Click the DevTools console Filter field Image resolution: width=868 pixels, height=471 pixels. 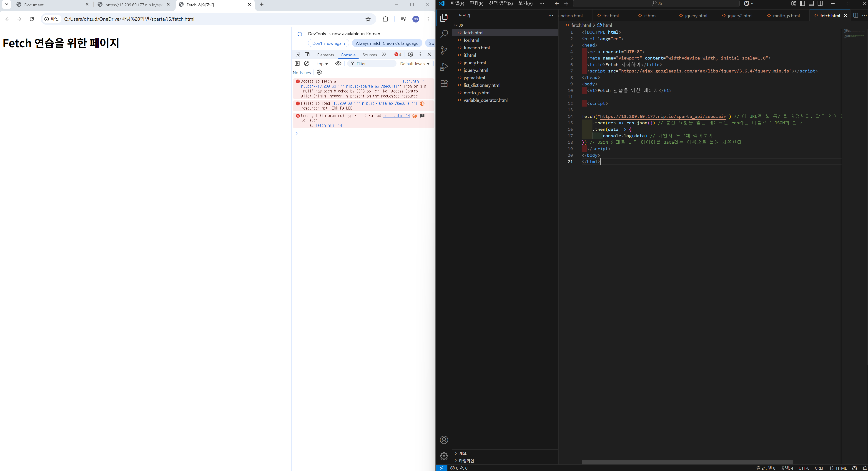click(x=372, y=64)
